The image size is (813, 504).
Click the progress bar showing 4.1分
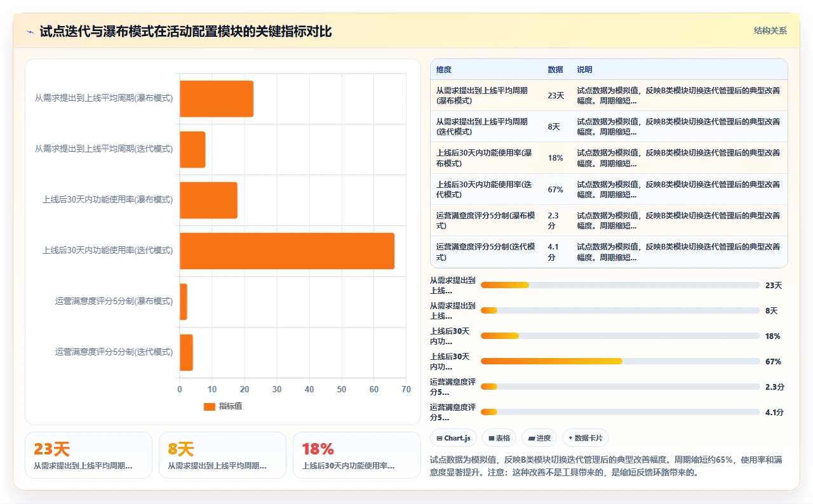[621, 412]
